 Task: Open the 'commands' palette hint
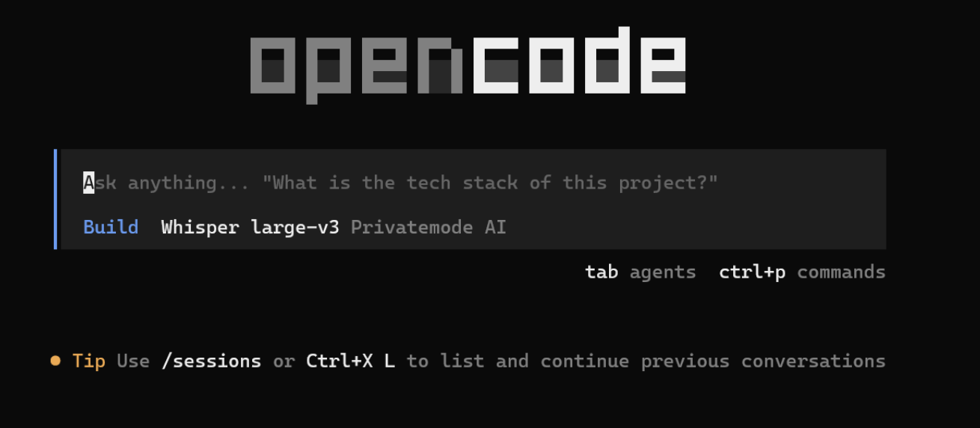pyautogui.click(x=842, y=272)
